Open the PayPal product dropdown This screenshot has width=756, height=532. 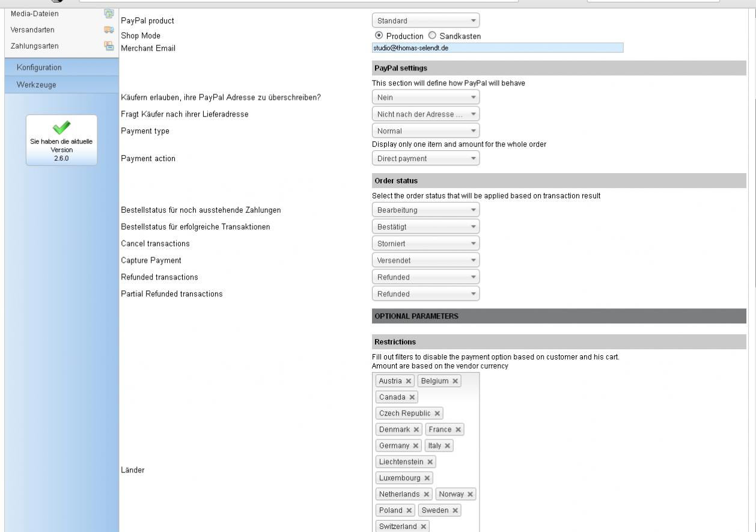[425, 21]
